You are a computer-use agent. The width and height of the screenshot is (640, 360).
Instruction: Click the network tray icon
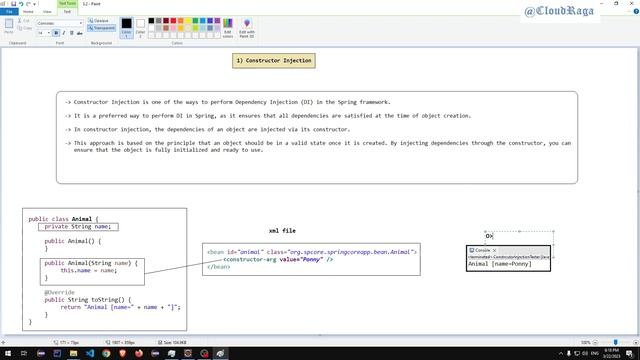(577, 353)
